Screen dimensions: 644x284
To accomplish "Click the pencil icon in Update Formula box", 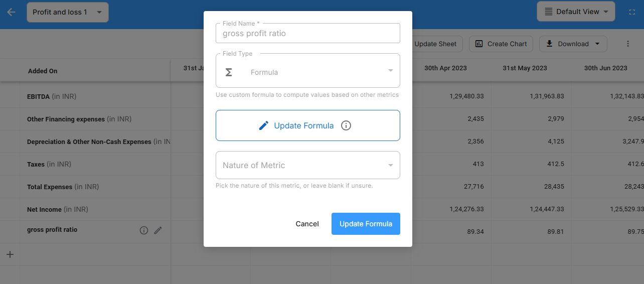I will (x=264, y=125).
